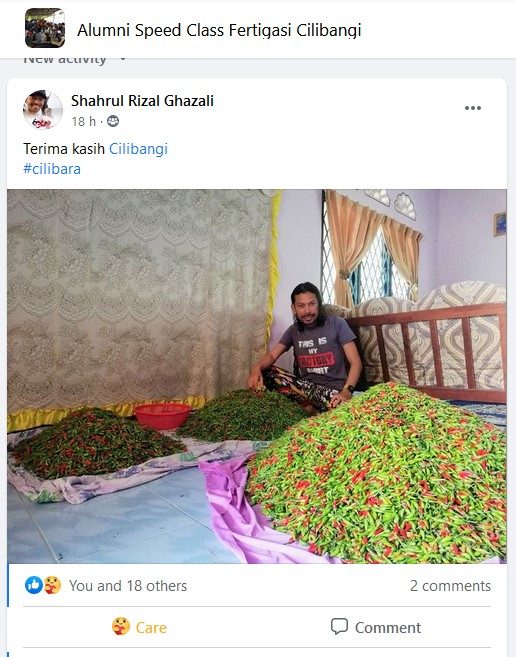Open the chili harvest photo
Screen dimensions: 516x657
[257, 376]
